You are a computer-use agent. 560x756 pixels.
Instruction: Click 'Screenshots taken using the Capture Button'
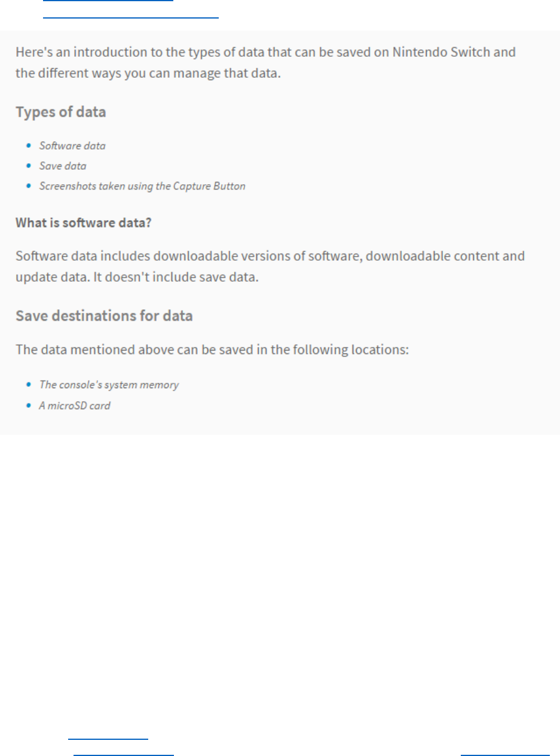click(142, 186)
